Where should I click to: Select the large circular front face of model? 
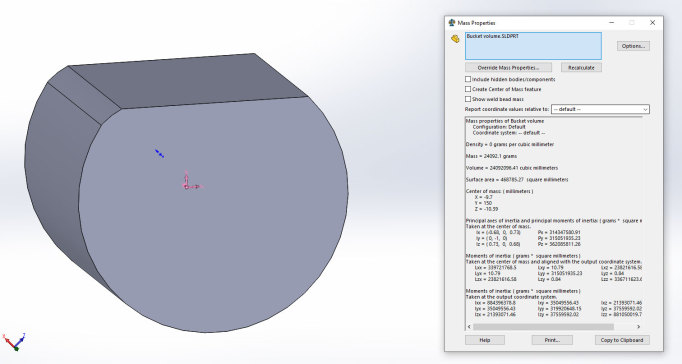[213, 215]
